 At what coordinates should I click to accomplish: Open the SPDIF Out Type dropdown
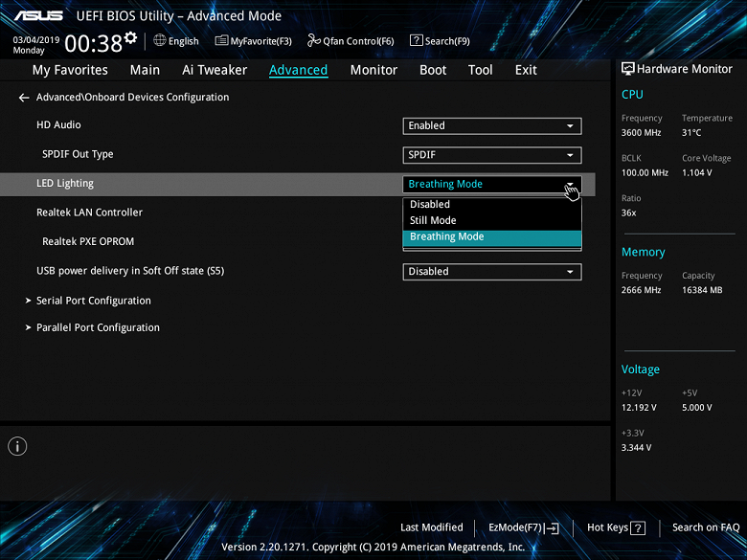point(492,155)
